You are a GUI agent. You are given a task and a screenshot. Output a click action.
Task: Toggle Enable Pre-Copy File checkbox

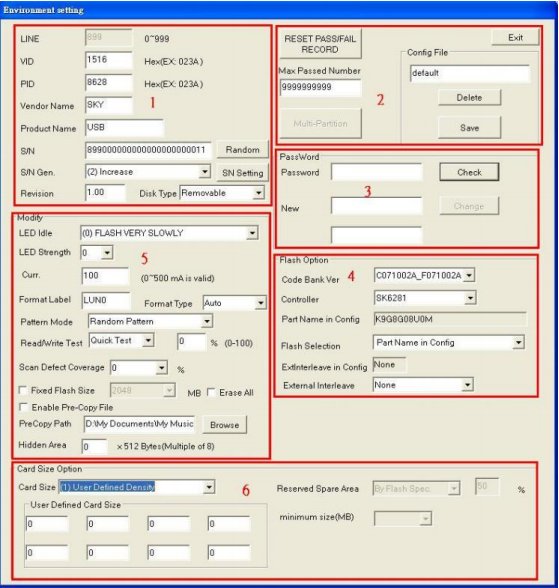click(24, 407)
